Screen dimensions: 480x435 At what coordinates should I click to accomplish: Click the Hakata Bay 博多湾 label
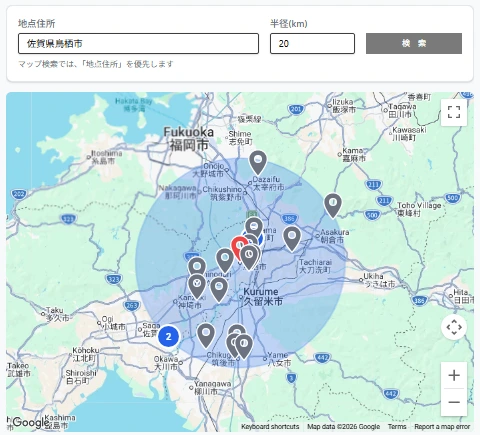click(134, 104)
